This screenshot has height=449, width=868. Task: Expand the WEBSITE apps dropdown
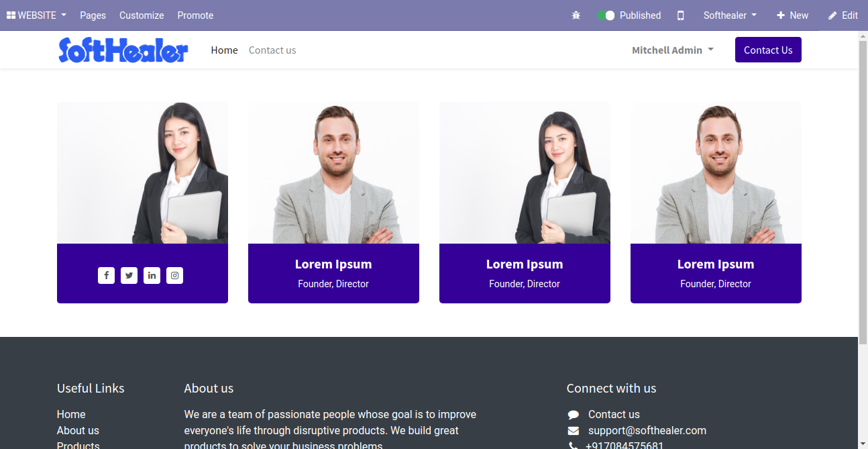[x=36, y=15]
